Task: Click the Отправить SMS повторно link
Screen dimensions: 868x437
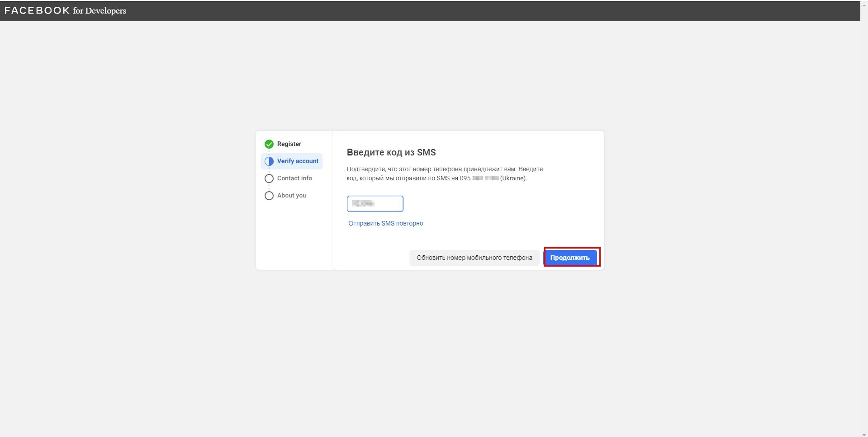Action: click(386, 223)
